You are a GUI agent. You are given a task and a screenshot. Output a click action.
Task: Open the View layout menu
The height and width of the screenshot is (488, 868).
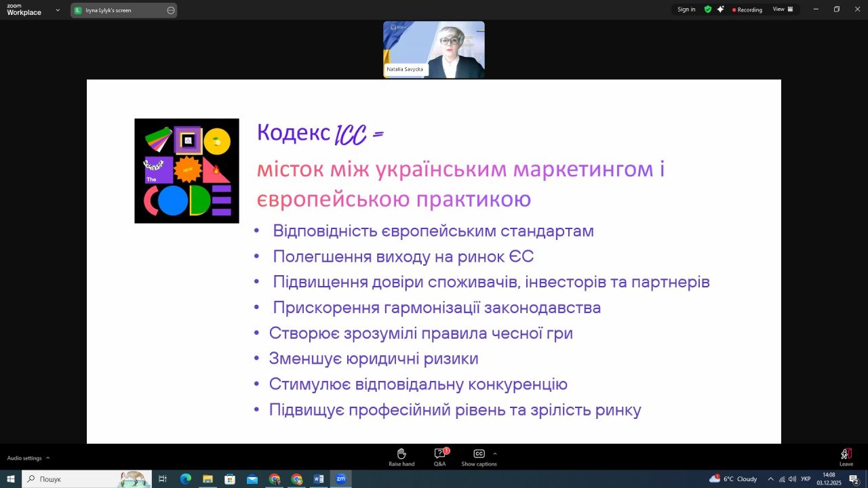[783, 9]
